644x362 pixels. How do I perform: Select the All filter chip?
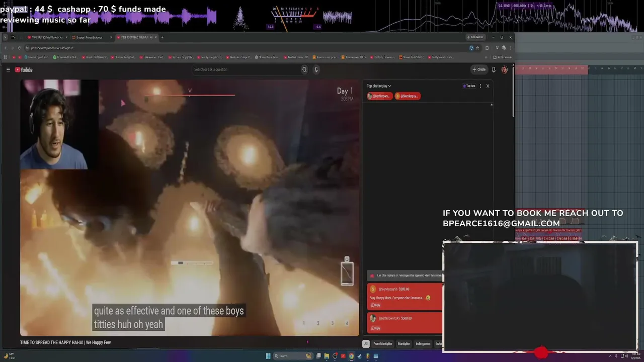pos(366,344)
